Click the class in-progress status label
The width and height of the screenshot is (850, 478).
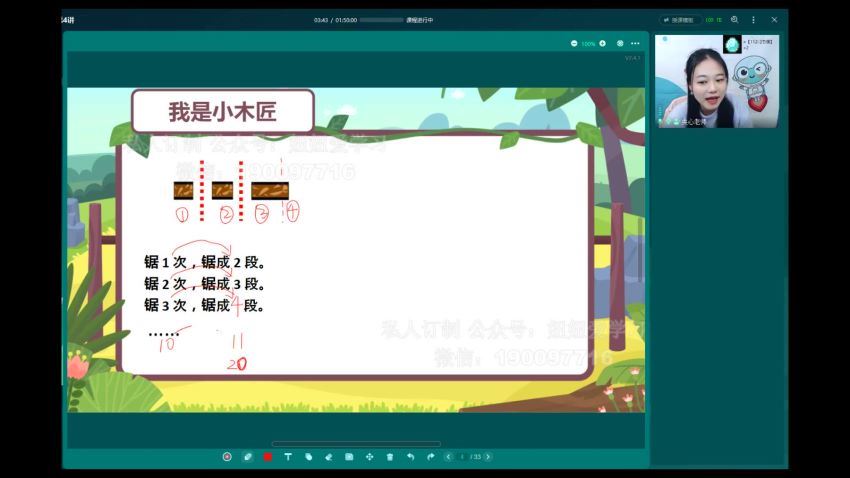pyautogui.click(x=420, y=20)
